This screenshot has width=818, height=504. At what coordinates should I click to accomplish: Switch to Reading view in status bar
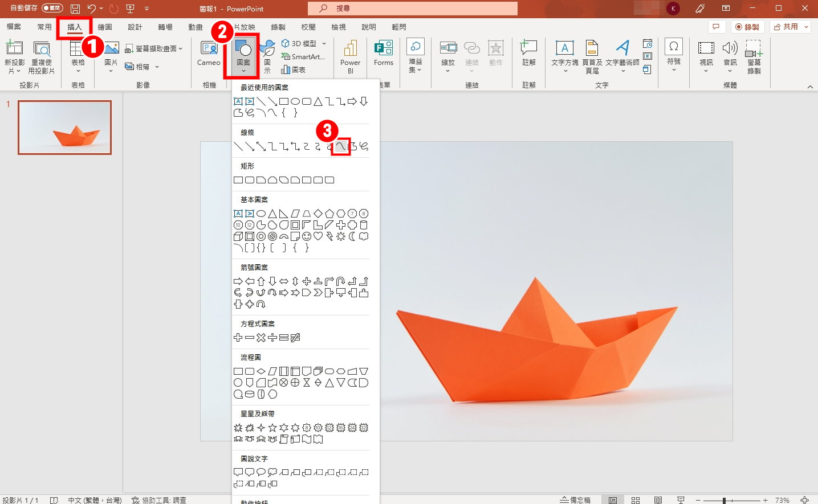point(658,500)
